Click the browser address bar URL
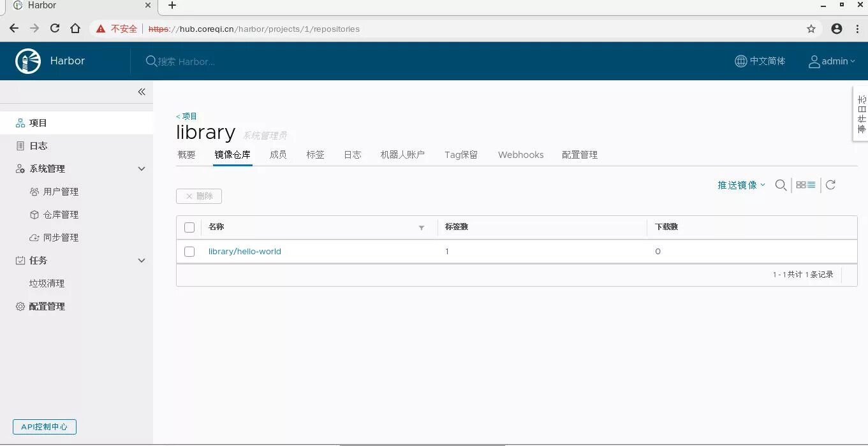This screenshot has height=446, width=868. coord(254,29)
